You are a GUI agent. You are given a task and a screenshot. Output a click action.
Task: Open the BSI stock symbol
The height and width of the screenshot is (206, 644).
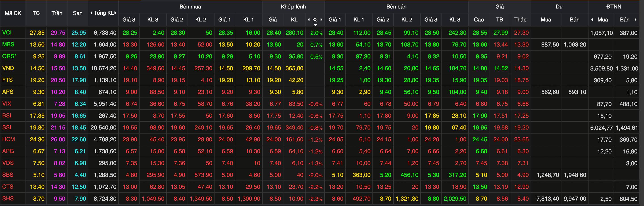7,115
